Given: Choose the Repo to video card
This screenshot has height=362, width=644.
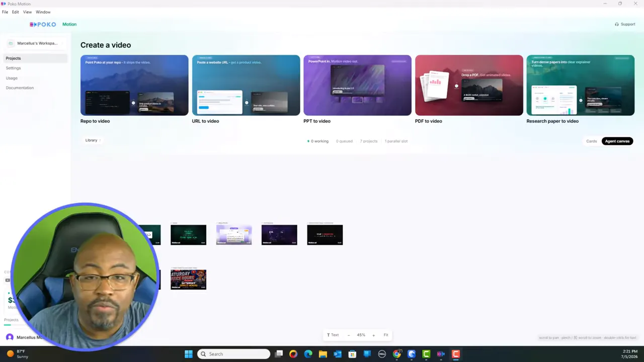Looking at the screenshot, I should pyautogui.click(x=134, y=85).
